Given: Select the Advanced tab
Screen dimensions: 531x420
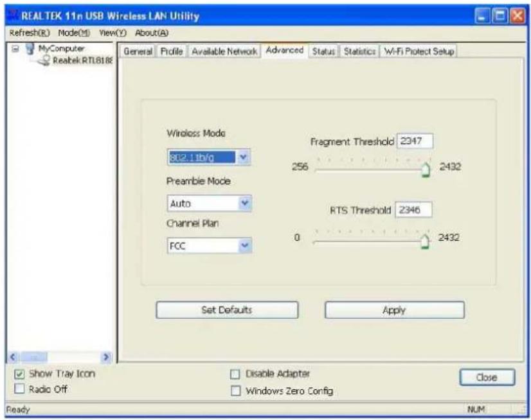Looking at the screenshot, I should tap(284, 51).
